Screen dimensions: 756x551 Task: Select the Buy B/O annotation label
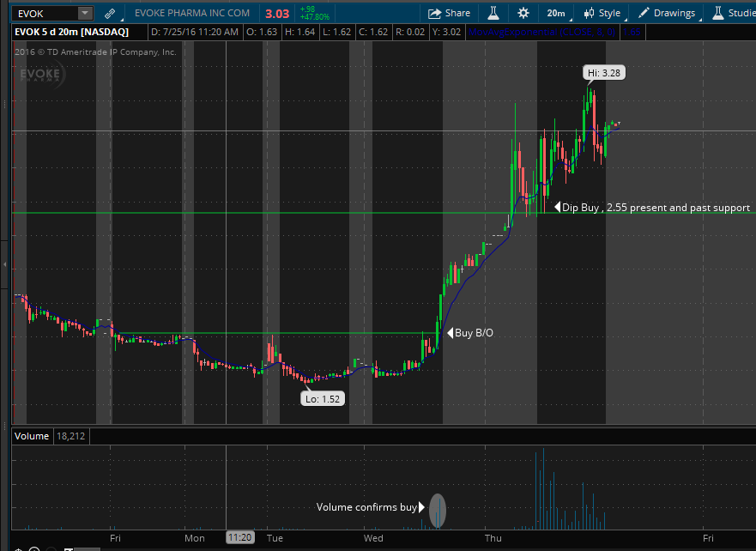pos(470,333)
